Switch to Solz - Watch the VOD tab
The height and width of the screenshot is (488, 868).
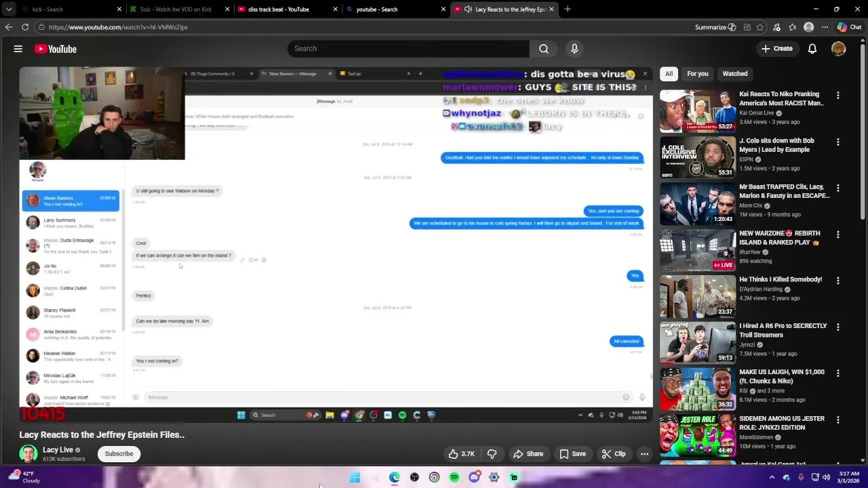pos(180,9)
